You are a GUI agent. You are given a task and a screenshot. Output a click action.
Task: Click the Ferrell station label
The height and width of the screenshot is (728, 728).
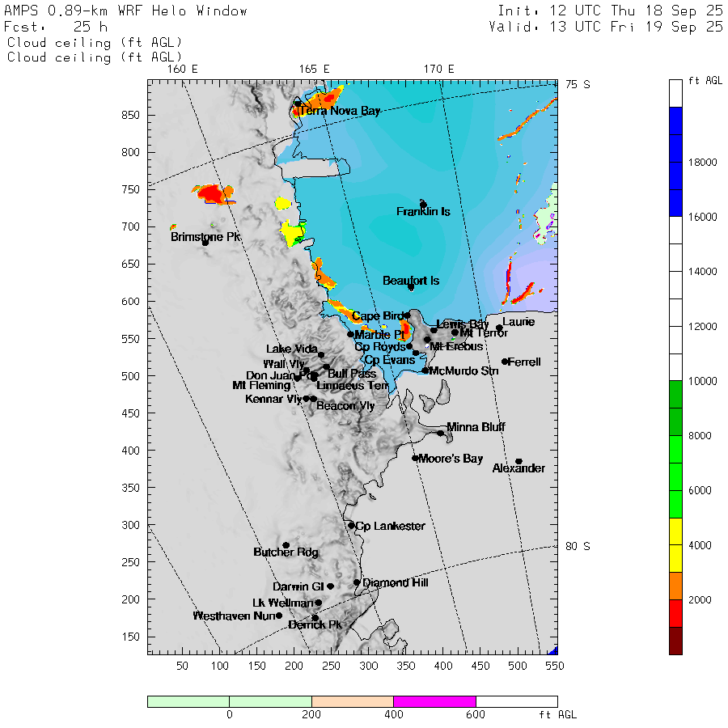pos(525,362)
